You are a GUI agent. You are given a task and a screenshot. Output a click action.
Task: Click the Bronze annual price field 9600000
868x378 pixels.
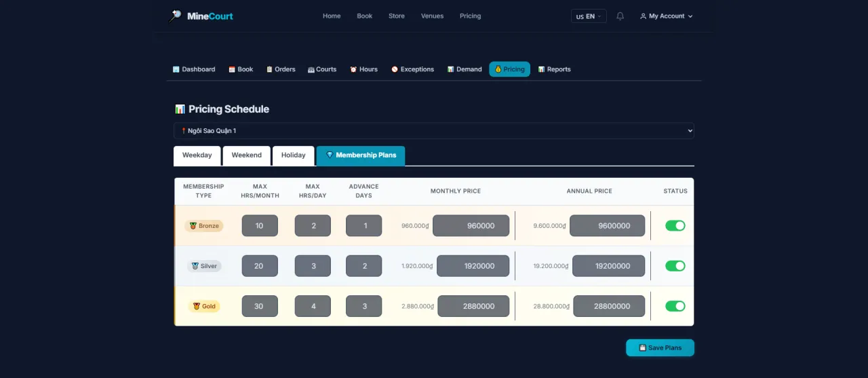(608, 226)
